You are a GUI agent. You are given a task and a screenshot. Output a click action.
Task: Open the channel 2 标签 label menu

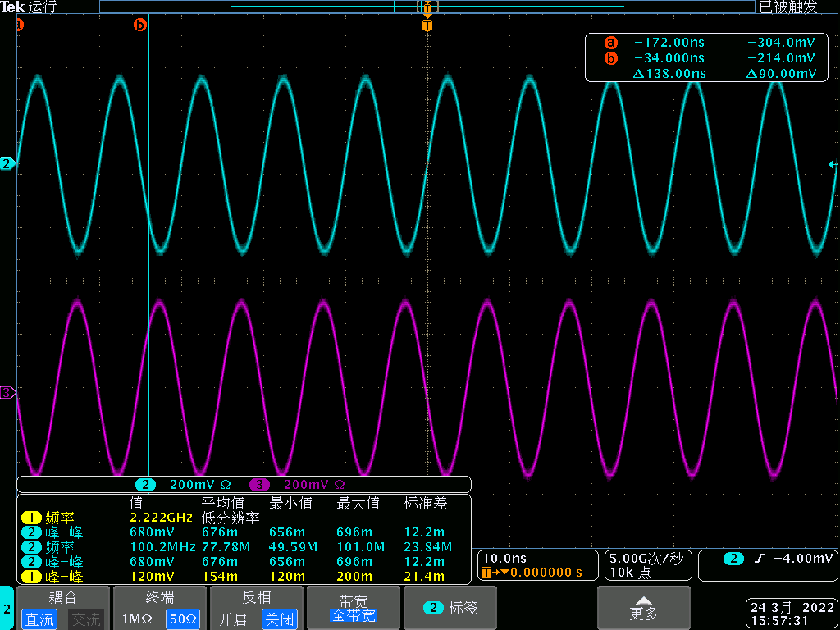[450, 608]
